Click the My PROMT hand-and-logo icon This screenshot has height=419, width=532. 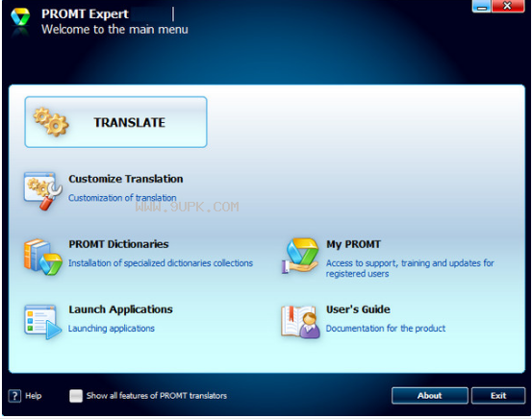300,256
